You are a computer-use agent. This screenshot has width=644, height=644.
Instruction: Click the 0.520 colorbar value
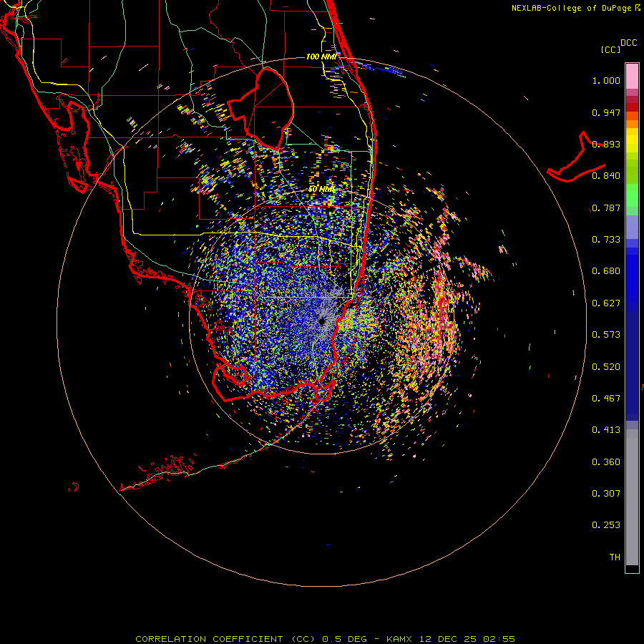[x=606, y=367]
